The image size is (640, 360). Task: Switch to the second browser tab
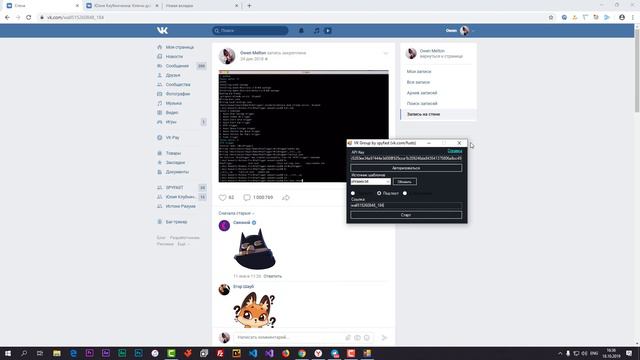click(x=122, y=6)
